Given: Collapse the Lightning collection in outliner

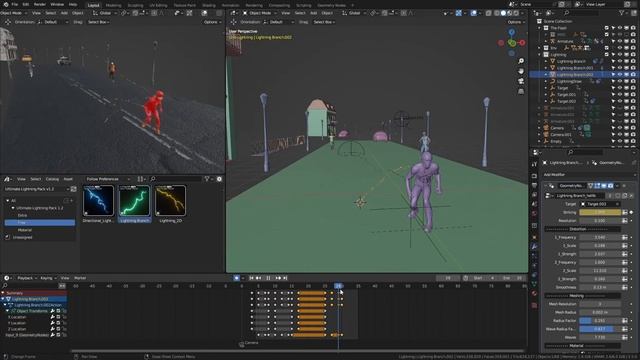Looking at the screenshot, I should pos(540,54).
